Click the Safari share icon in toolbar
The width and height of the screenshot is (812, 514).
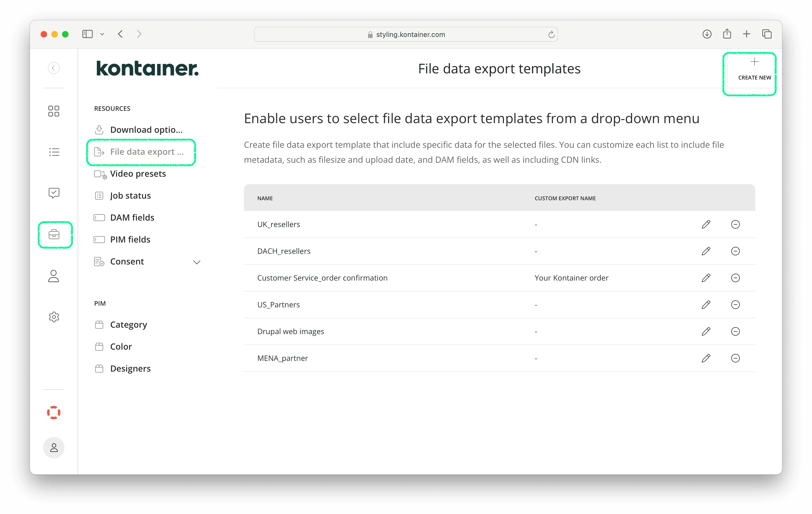[x=727, y=34]
